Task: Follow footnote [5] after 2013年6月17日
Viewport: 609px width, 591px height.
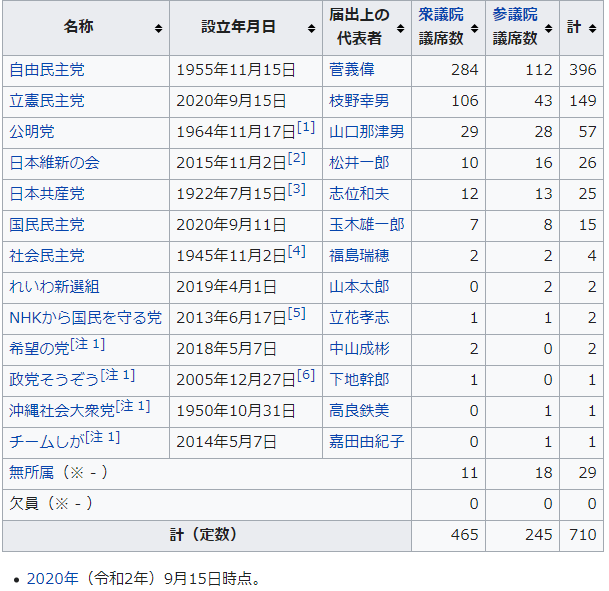Action: 297,313
